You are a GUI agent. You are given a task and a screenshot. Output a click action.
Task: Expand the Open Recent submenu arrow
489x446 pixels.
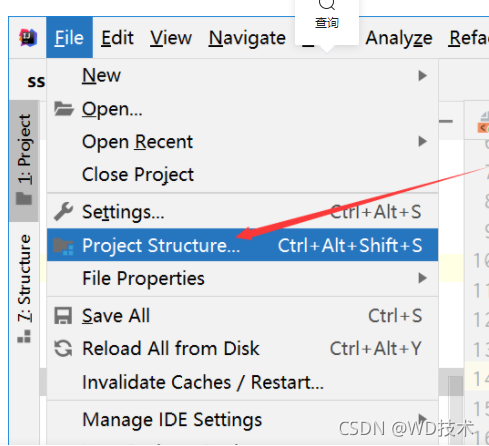pyautogui.click(x=422, y=141)
